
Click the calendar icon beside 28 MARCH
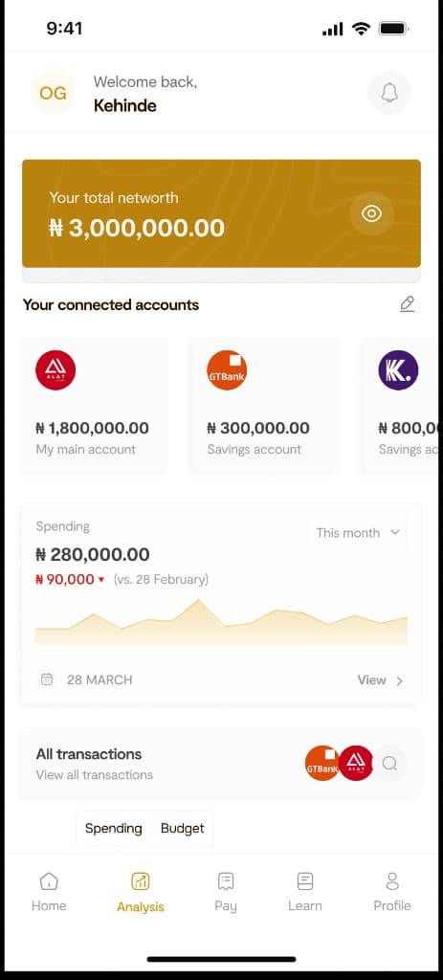click(x=47, y=679)
